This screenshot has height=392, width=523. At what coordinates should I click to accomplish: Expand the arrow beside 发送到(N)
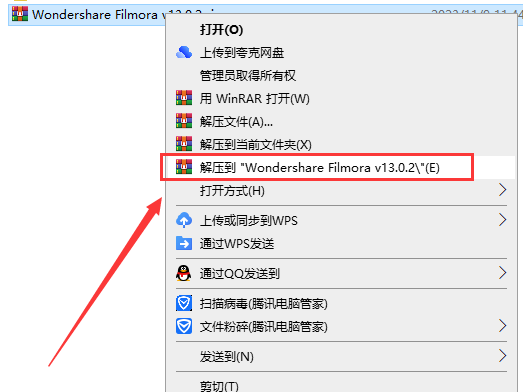click(x=503, y=355)
